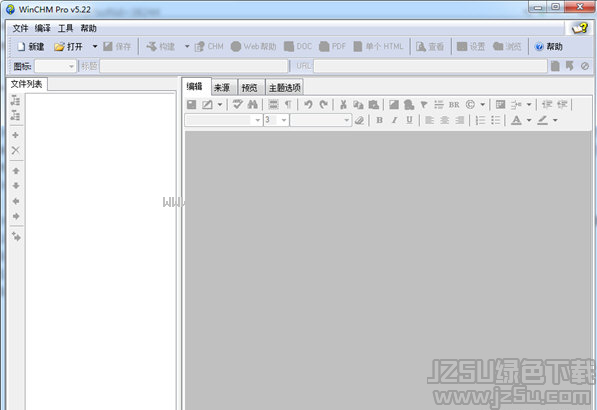The width and height of the screenshot is (597, 410).
Task: Click the circle-slash clear icon after URL
Action: pos(585,66)
